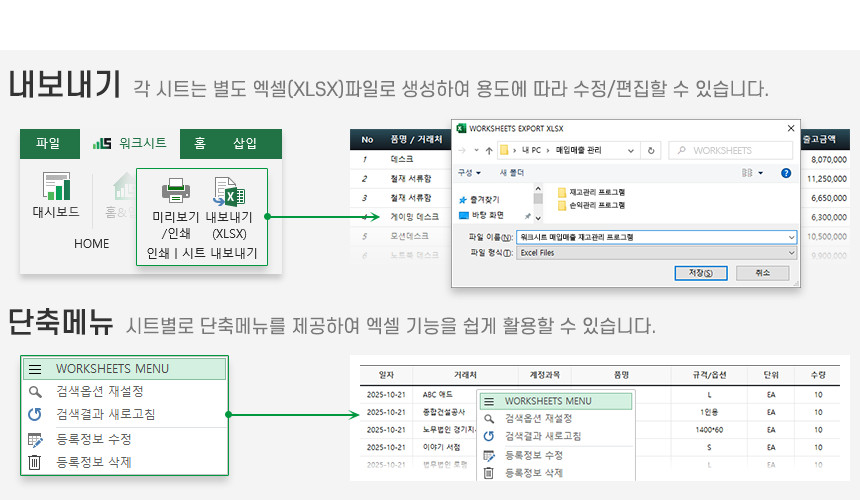Image resolution: width=860 pixels, height=500 pixels.
Task: Expand the 파일 이름 dropdown arrow
Action: [791, 237]
